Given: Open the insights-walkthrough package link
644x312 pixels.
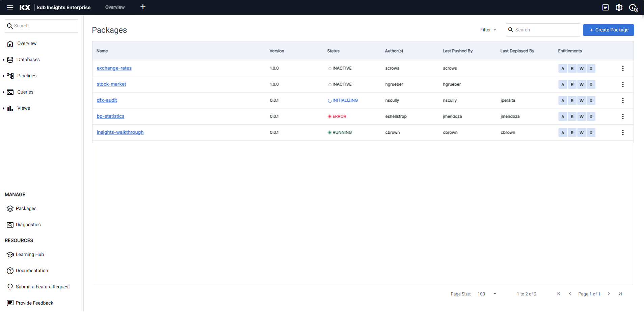Looking at the screenshot, I should [120, 132].
